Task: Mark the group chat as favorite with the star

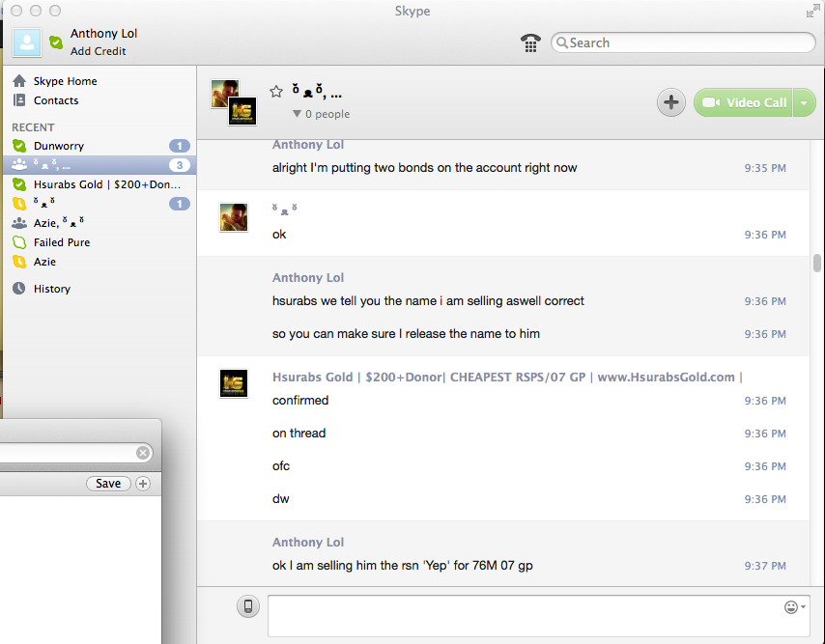Action: (x=276, y=92)
